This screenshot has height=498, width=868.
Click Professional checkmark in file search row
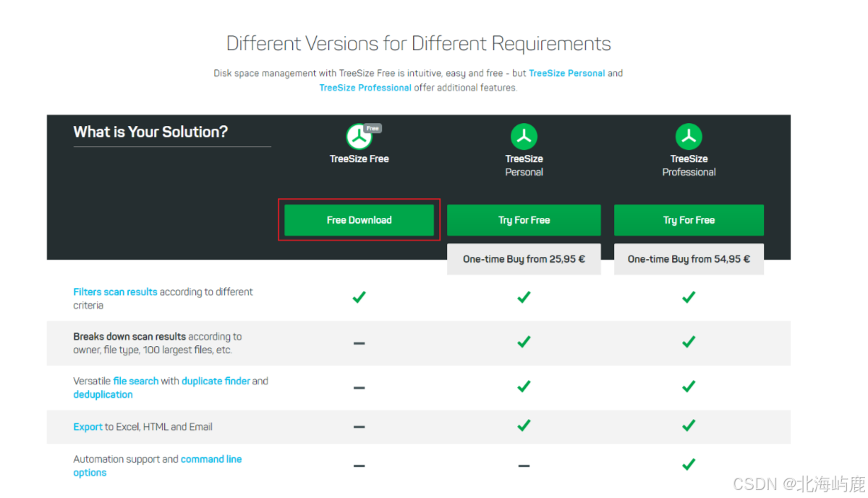[689, 387]
